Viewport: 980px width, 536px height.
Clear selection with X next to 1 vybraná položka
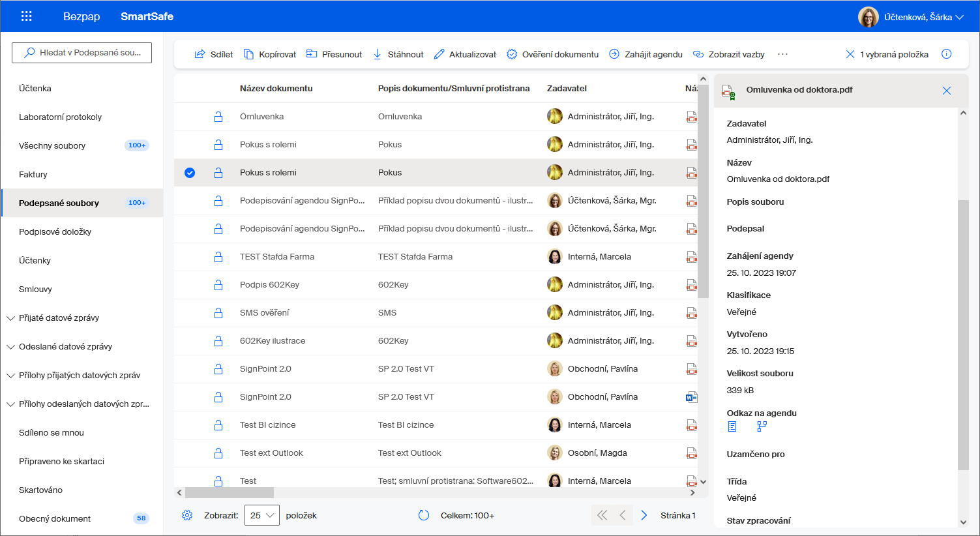[x=850, y=54]
